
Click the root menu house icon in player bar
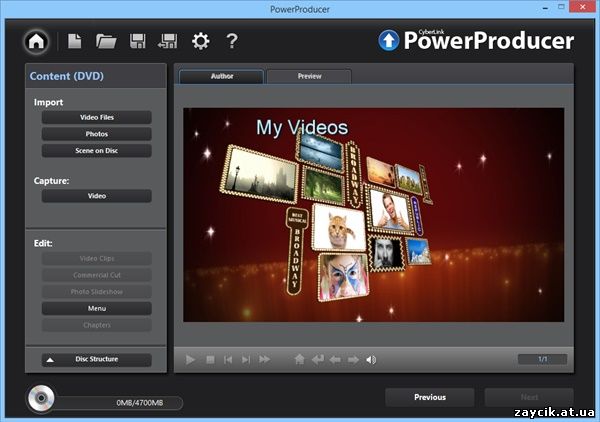tap(300, 359)
